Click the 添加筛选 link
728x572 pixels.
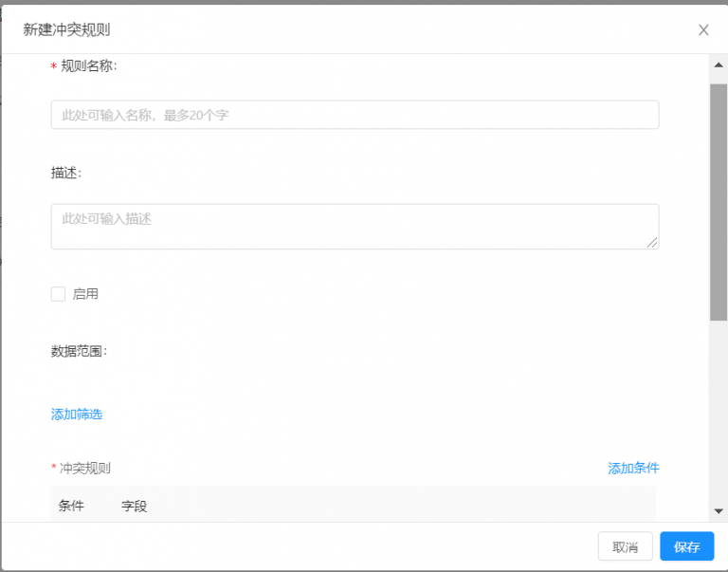77,414
